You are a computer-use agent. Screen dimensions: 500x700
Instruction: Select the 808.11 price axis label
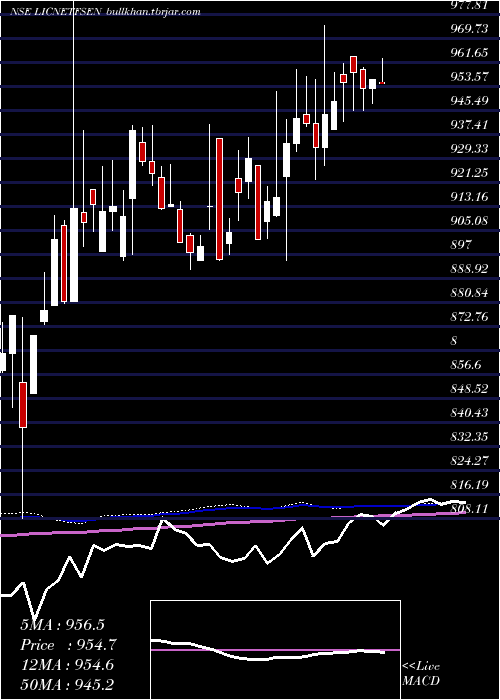coord(471,509)
